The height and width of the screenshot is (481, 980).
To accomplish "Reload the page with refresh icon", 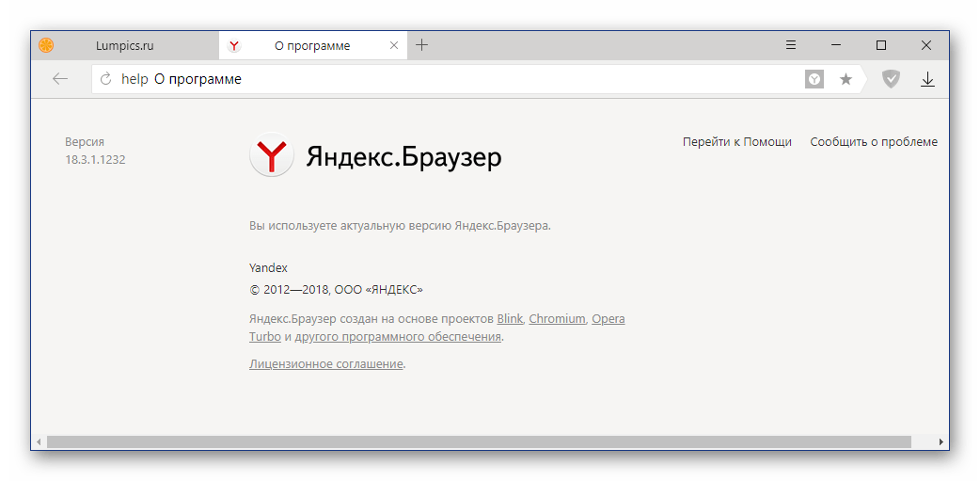I will 106,79.
